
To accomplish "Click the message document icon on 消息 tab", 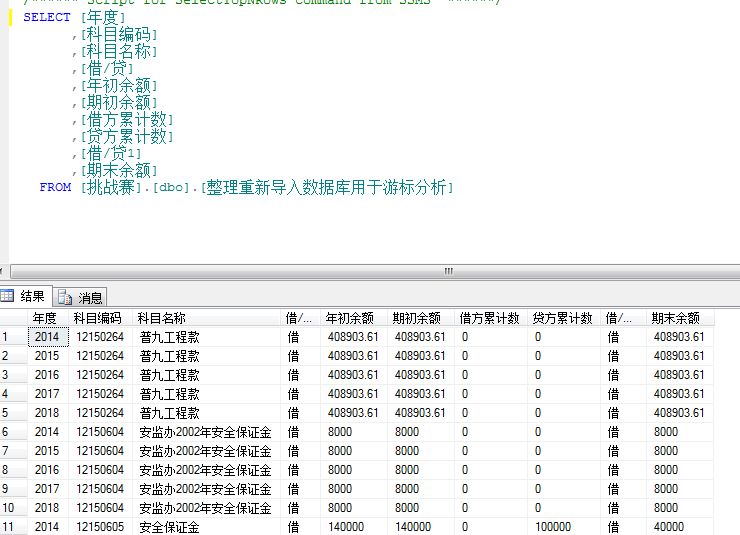I will click(x=65, y=298).
